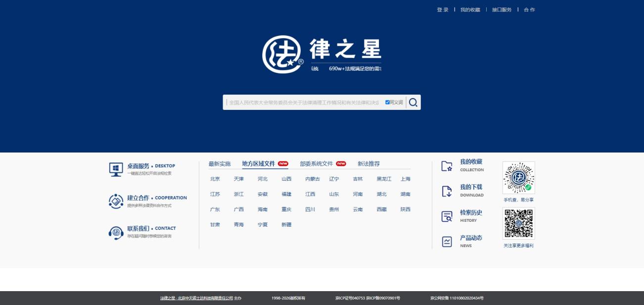The image size is (644, 305).
Task: Click the desktop service monitor icon
Action: pyautogui.click(x=116, y=169)
